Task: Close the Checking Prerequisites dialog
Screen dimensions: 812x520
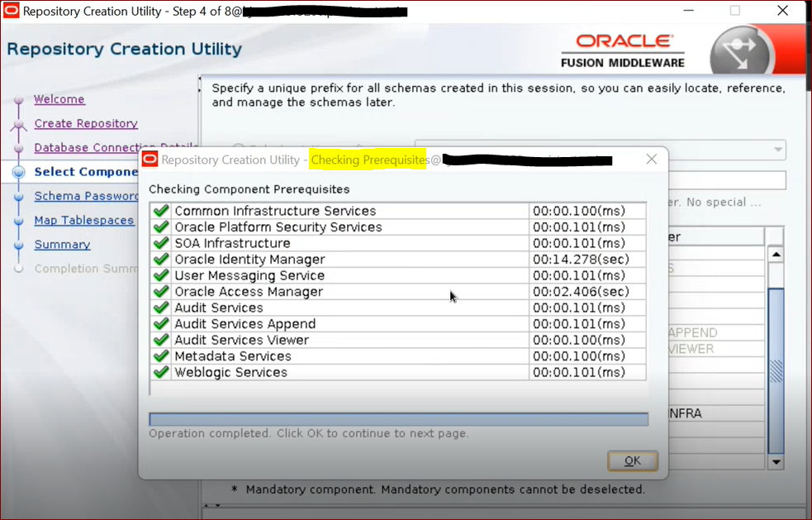Action: (652, 160)
